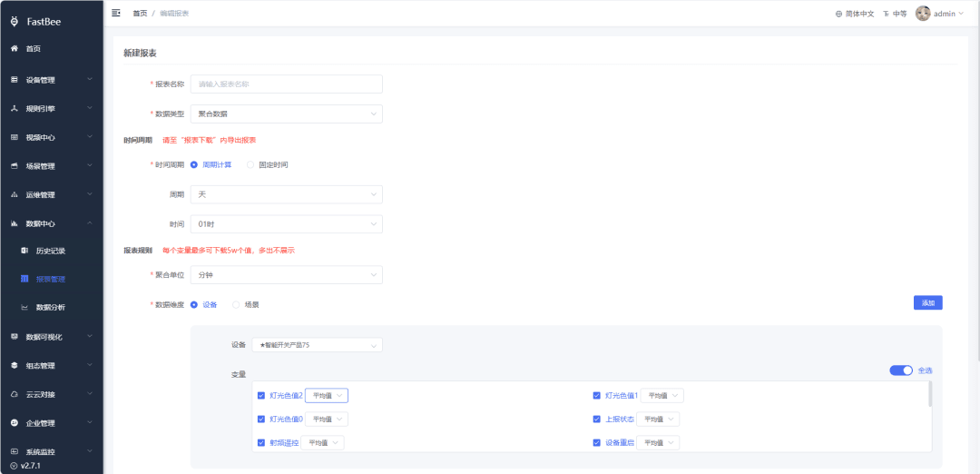This screenshot has width=980, height=474.
Task: Click the 报表管理 table icon
Action: [24, 279]
